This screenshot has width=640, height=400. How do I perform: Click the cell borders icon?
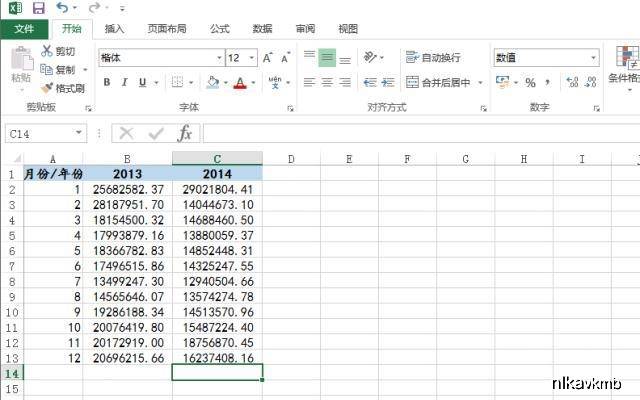pyautogui.click(x=177, y=82)
